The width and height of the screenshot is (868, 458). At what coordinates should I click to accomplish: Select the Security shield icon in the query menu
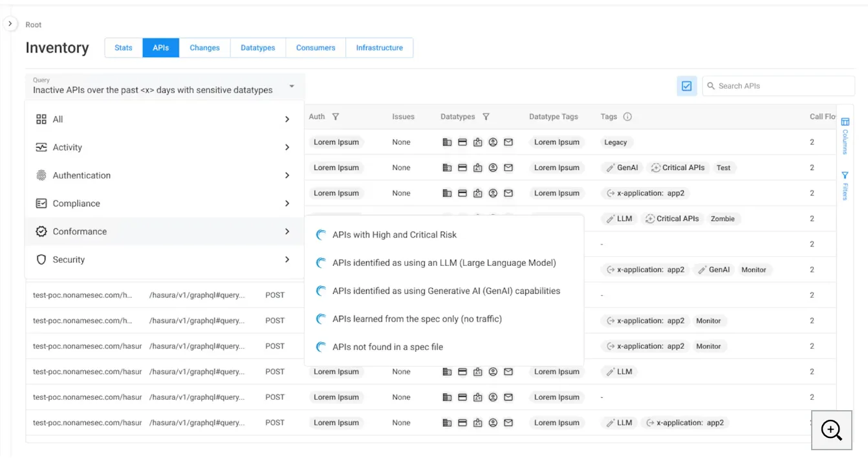40,259
